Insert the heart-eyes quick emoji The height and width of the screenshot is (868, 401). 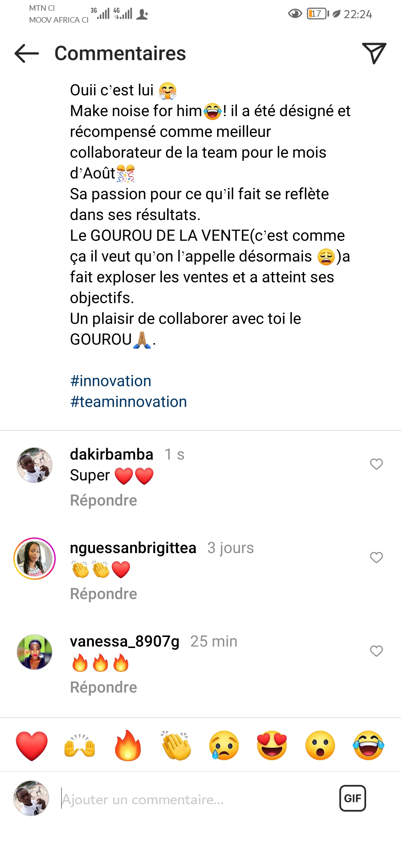pos(272,746)
